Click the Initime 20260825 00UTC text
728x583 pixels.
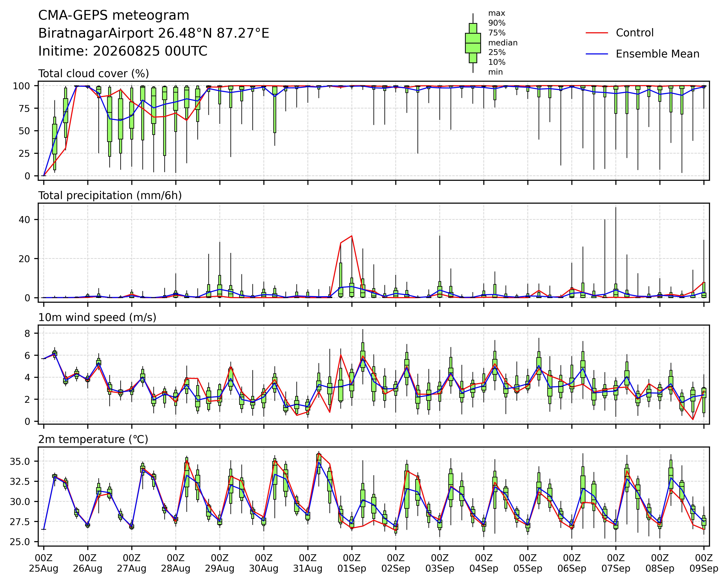123,51
